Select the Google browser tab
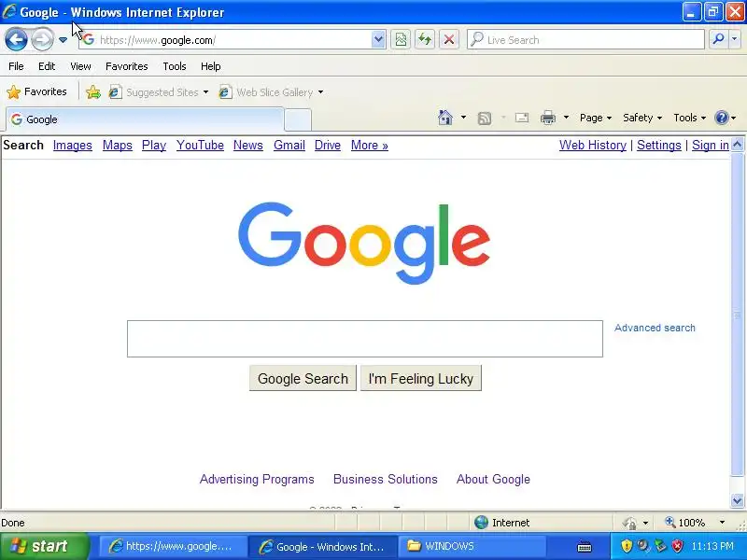The image size is (747, 560). click(x=145, y=119)
